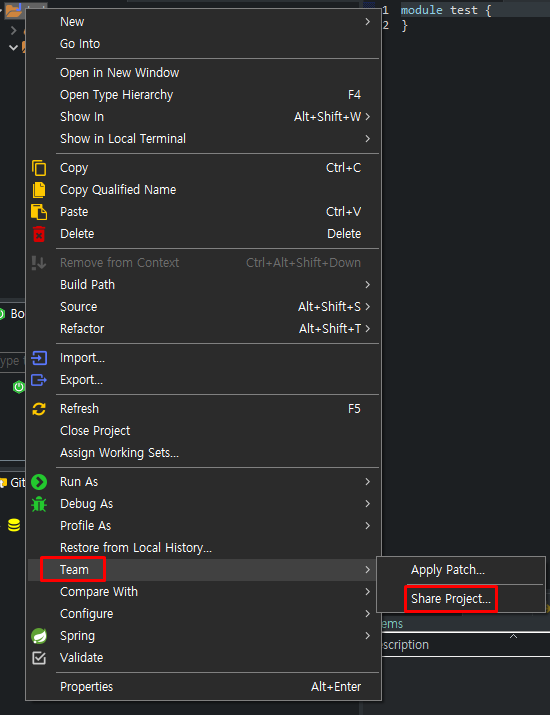Click the Import... menu label
This screenshot has height=715, width=550.
pyautogui.click(x=83, y=358)
